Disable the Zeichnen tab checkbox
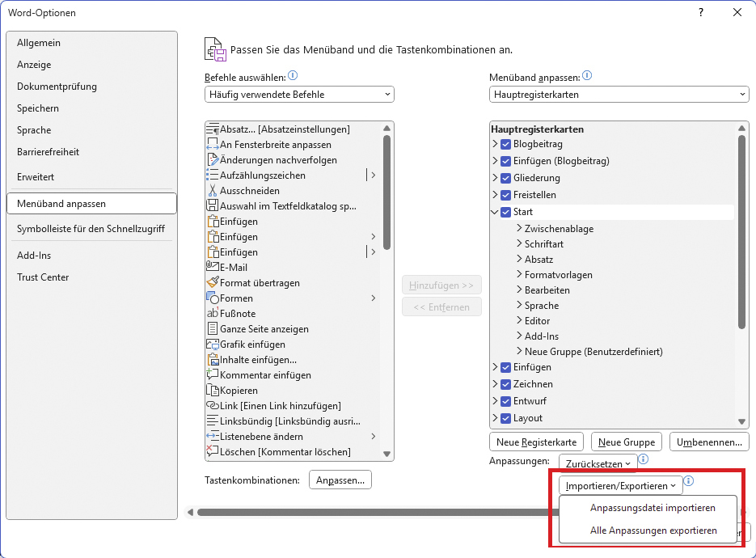 [506, 384]
